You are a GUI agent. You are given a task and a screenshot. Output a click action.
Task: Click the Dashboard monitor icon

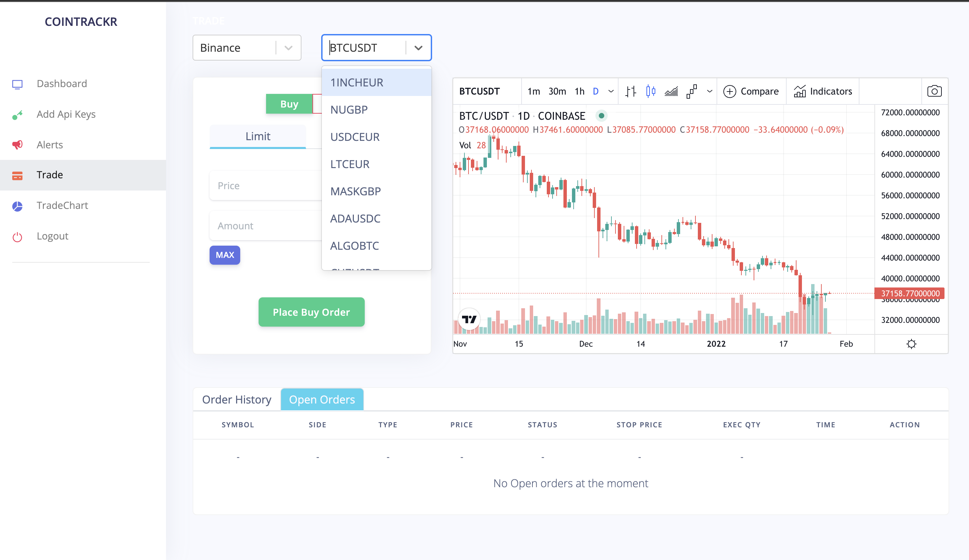pos(17,84)
